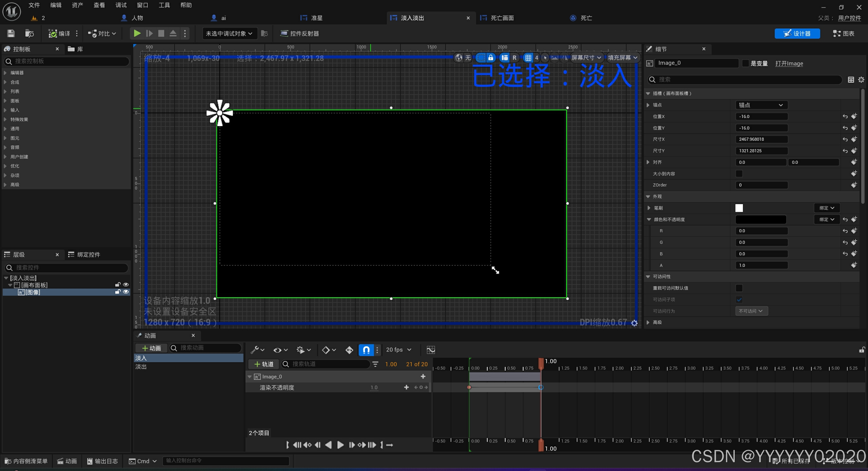Open the 20 fps frame rate dropdown
The width and height of the screenshot is (868, 471).
click(x=399, y=350)
